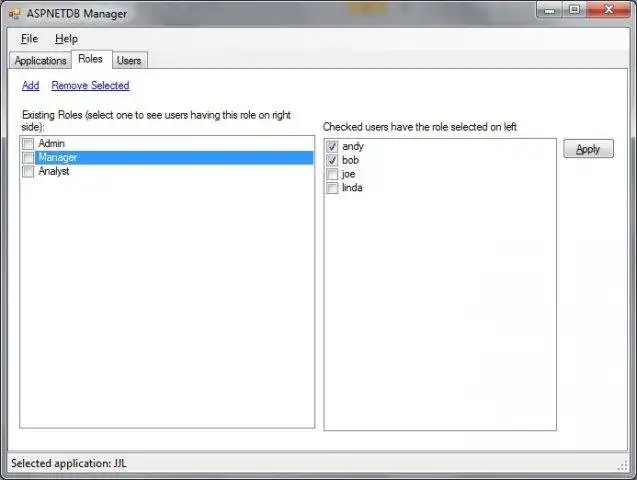The height and width of the screenshot is (480, 637).
Task: Open the Help menu
Action: click(x=66, y=39)
